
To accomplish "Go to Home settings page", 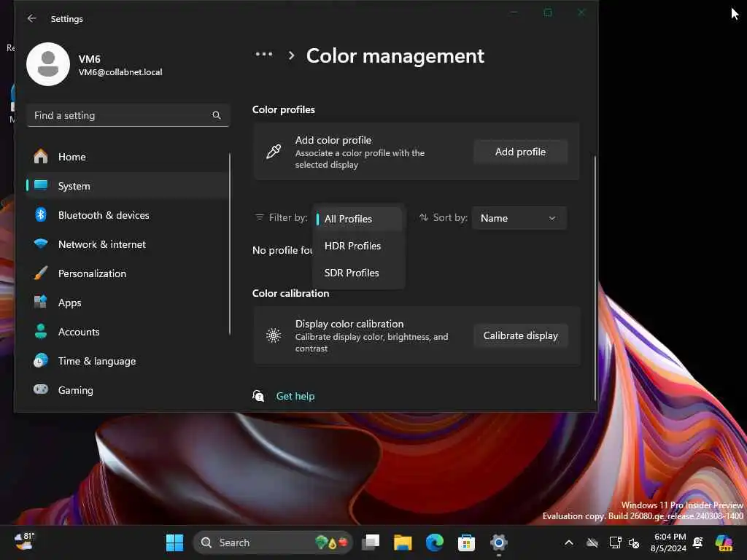I will click(x=128, y=157).
